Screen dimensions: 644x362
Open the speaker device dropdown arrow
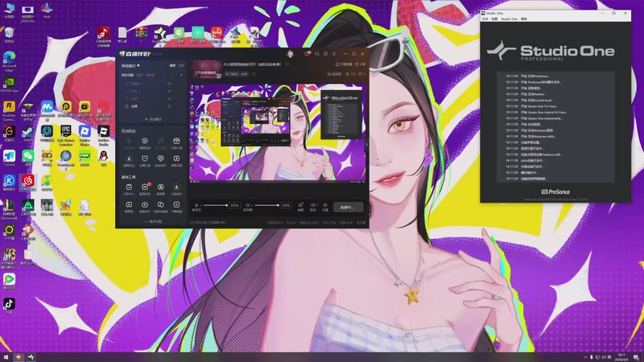click(x=251, y=205)
